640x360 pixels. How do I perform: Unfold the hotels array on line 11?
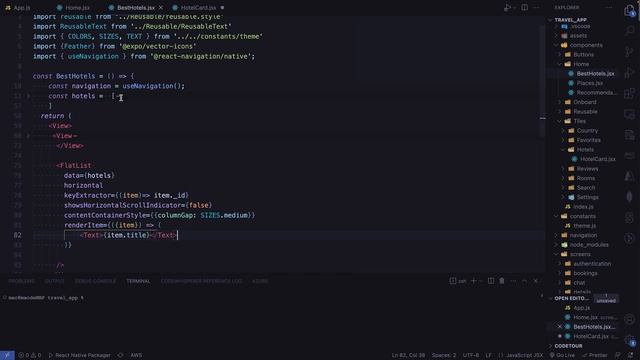click(28, 96)
